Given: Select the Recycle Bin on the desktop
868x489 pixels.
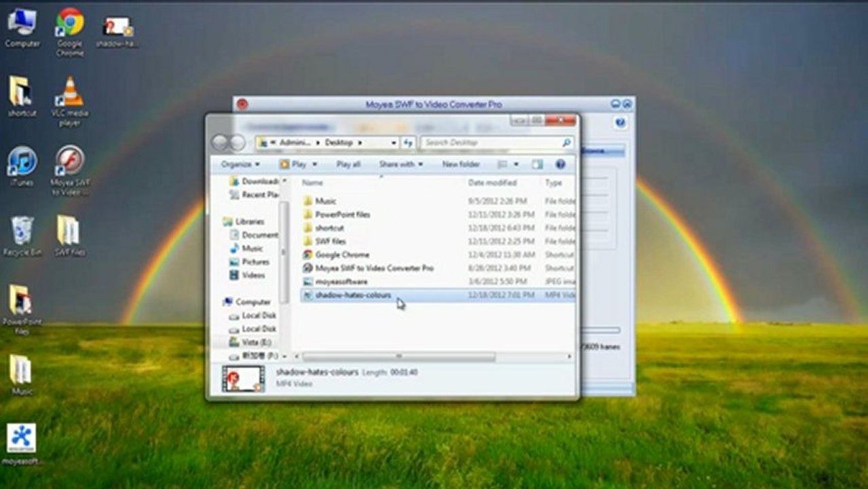Looking at the screenshot, I should click(x=22, y=236).
